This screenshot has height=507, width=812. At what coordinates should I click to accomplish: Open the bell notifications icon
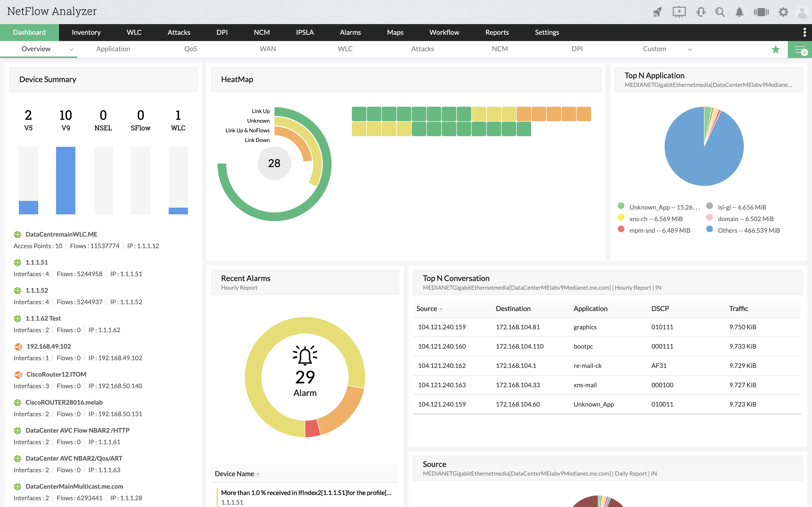(739, 12)
